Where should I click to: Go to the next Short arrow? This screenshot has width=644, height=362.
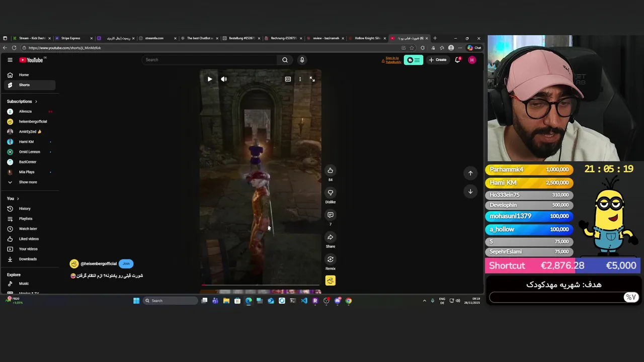[x=470, y=191]
